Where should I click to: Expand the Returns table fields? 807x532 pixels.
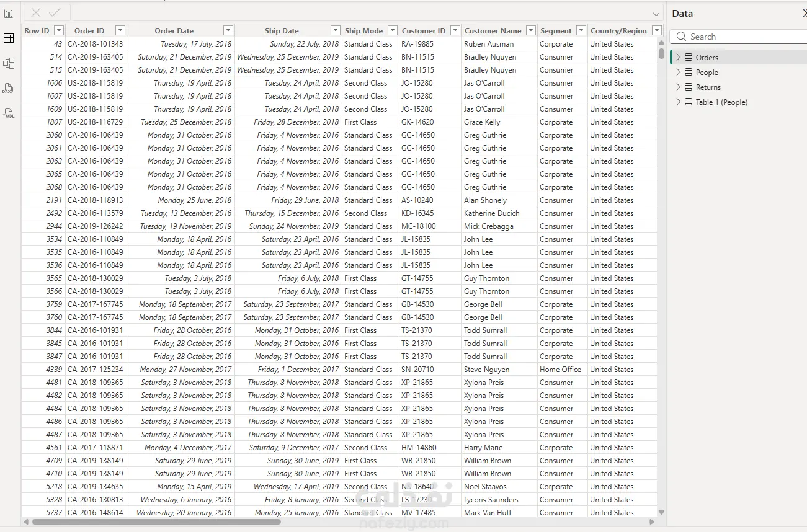click(678, 87)
